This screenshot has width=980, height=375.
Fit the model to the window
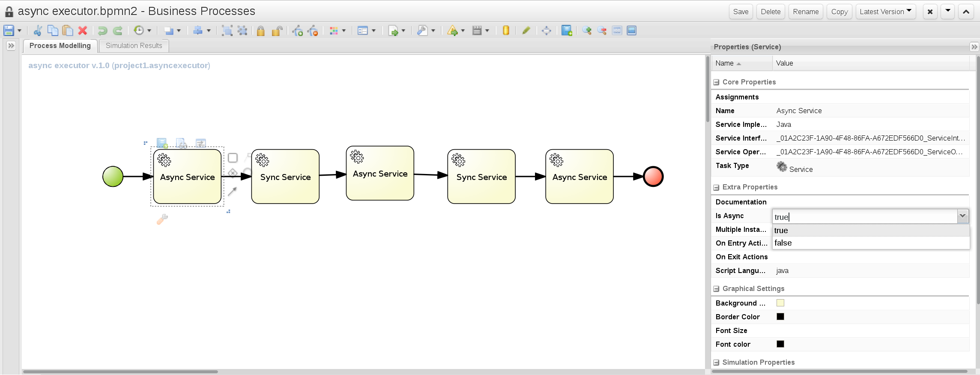click(631, 30)
